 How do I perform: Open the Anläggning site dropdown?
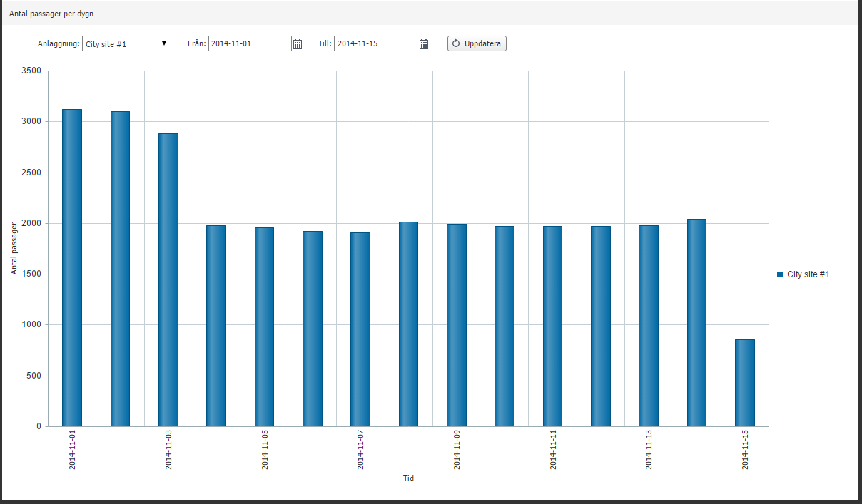coord(127,43)
